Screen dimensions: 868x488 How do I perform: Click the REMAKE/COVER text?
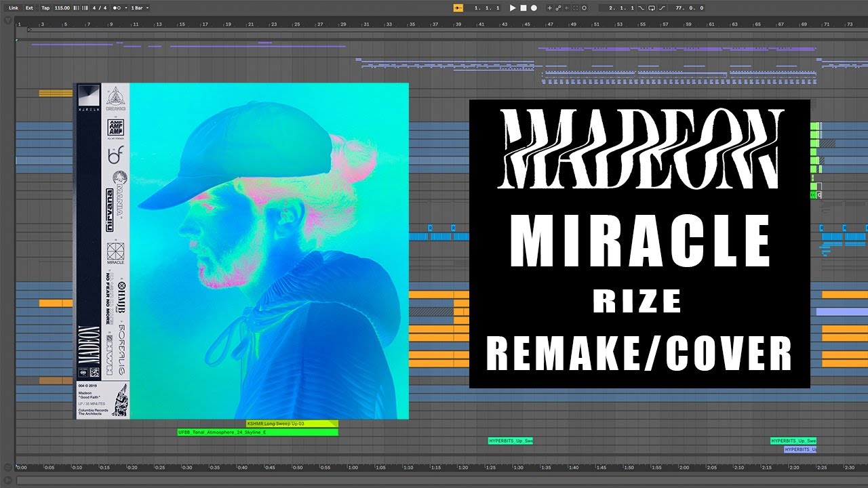(x=639, y=354)
